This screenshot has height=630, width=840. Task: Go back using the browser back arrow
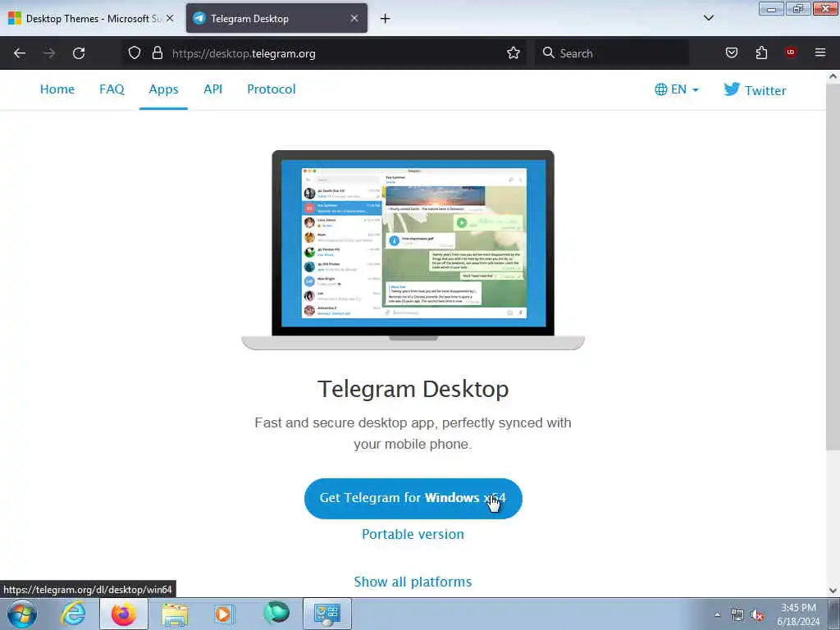(20, 53)
